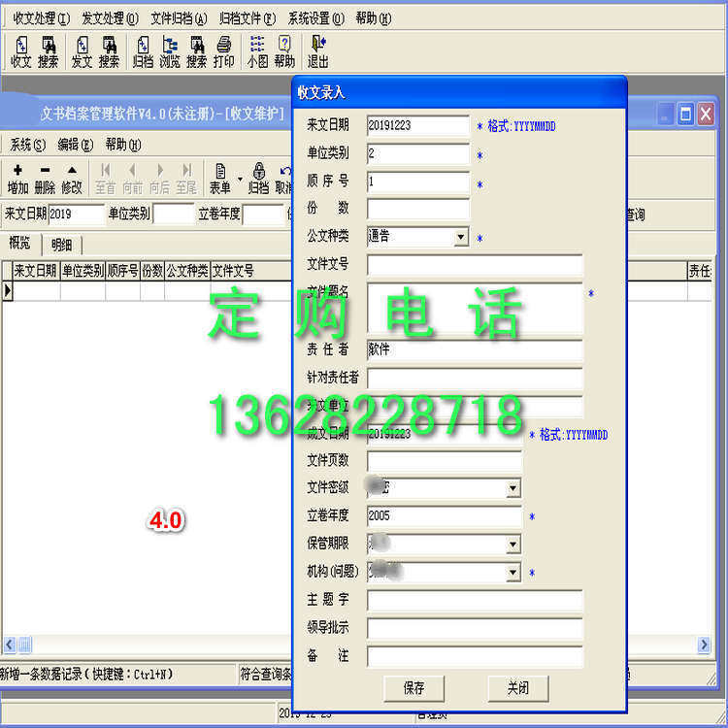Expand the 机构(问题) dropdown
728x728 pixels.
pos(513,573)
